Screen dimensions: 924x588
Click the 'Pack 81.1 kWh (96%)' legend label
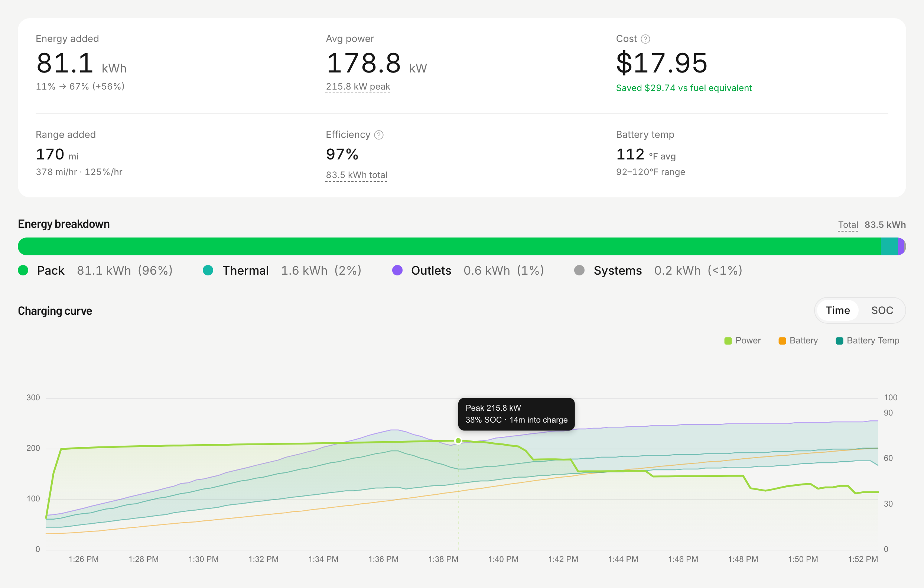pyautogui.click(x=105, y=270)
